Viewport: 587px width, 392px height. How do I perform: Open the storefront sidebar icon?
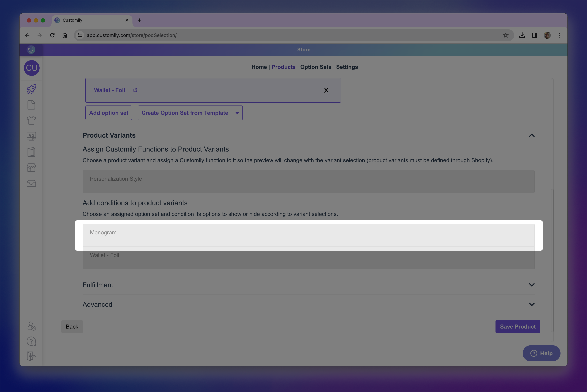(31, 168)
